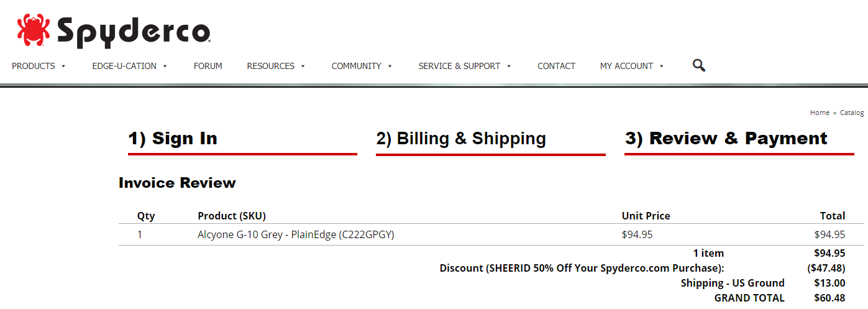This screenshot has height=309, width=868.
Task: Click the Spyderco spider logo icon
Action: pos(33,31)
